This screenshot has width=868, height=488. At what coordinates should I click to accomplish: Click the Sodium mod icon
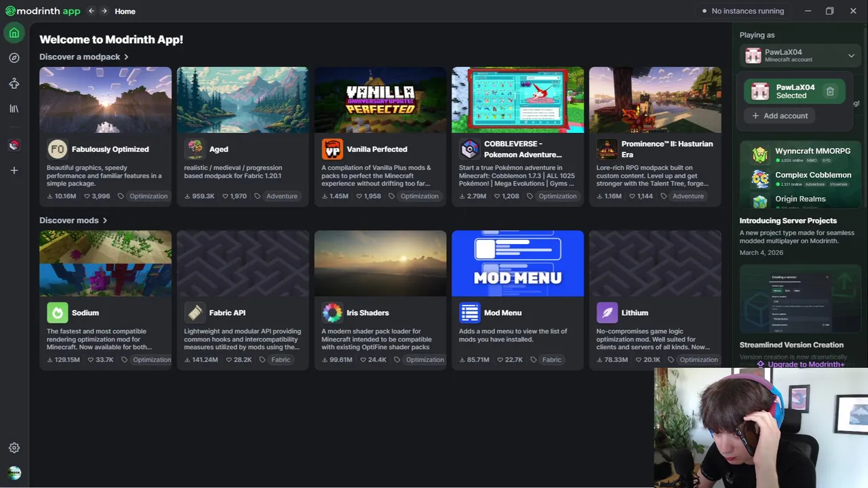coord(57,312)
